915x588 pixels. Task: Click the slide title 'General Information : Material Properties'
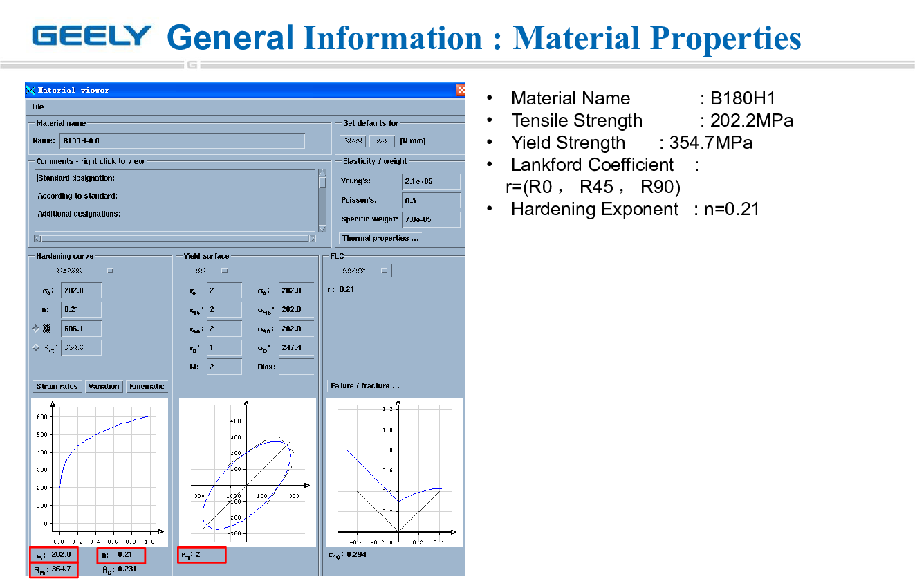point(484,37)
